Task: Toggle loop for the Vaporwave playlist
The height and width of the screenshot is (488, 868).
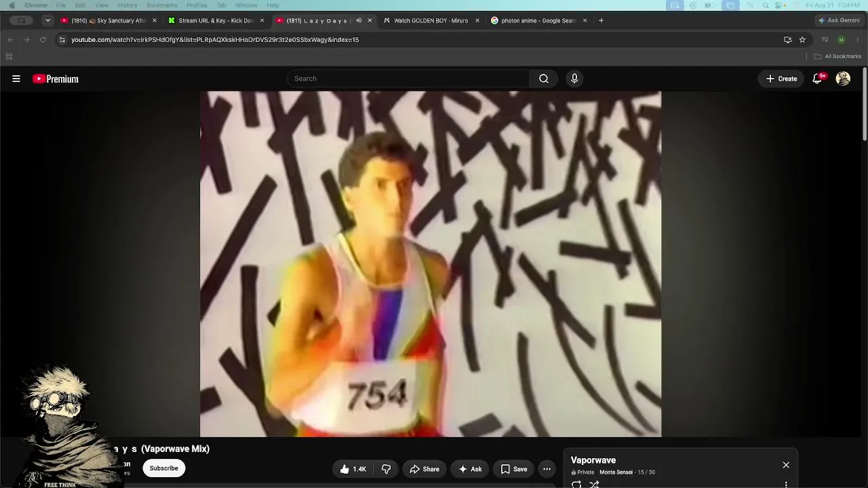Action: click(x=576, y=484)
